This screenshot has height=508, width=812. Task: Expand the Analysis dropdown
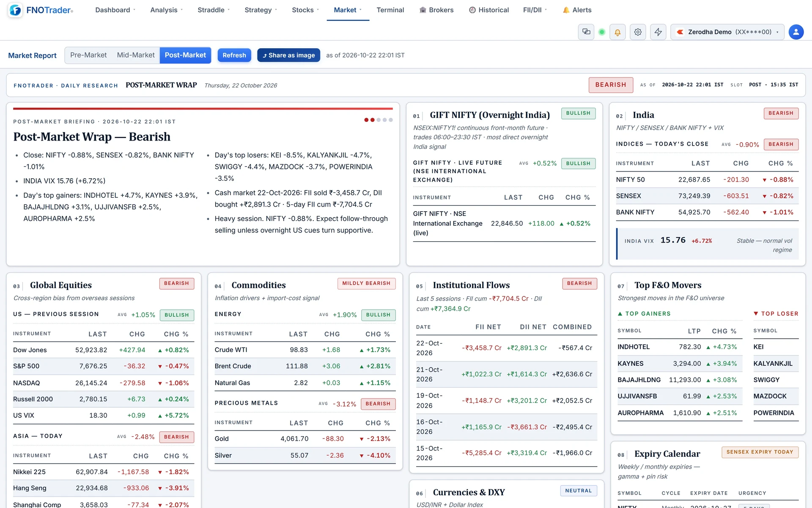tap(166, 10)
